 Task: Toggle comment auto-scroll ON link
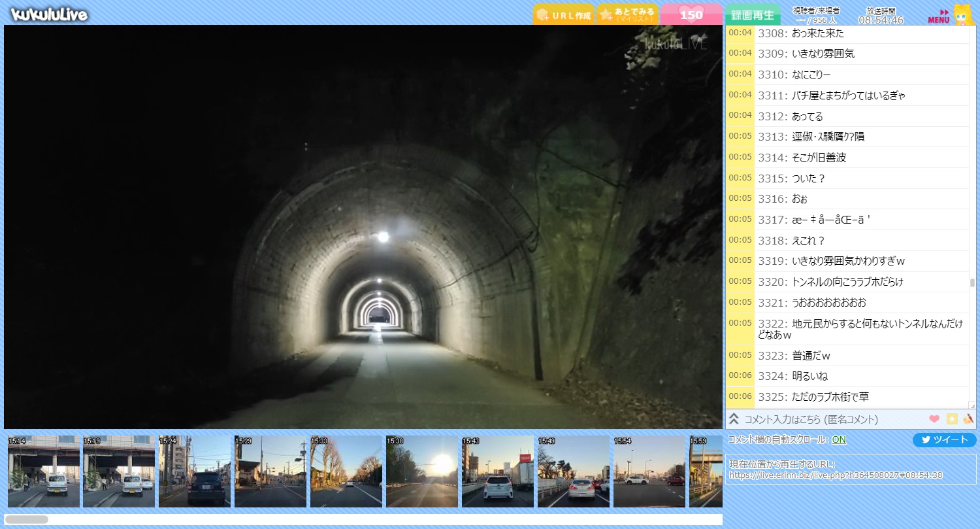[x=839, y=440]
